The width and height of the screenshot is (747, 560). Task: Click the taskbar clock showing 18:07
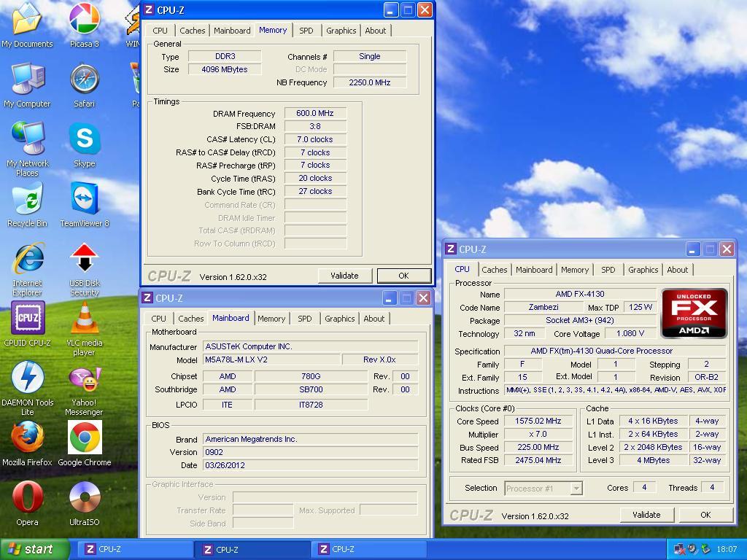tap(727, 550)
